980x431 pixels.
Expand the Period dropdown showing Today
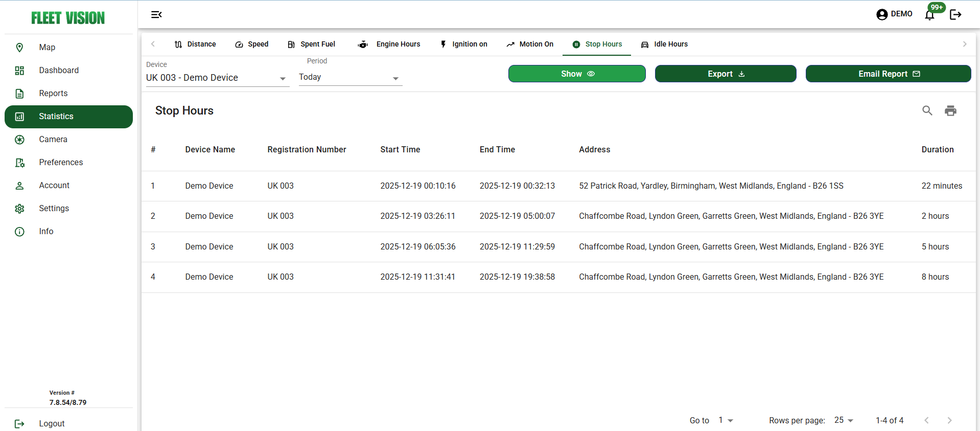350,78
